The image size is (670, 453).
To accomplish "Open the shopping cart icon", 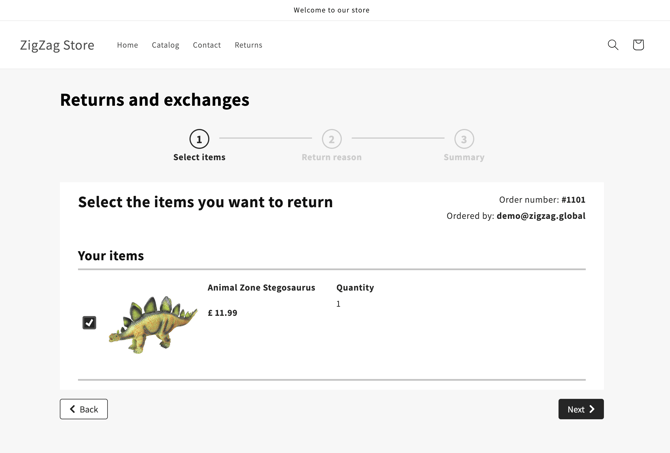I will coord(638,45).
